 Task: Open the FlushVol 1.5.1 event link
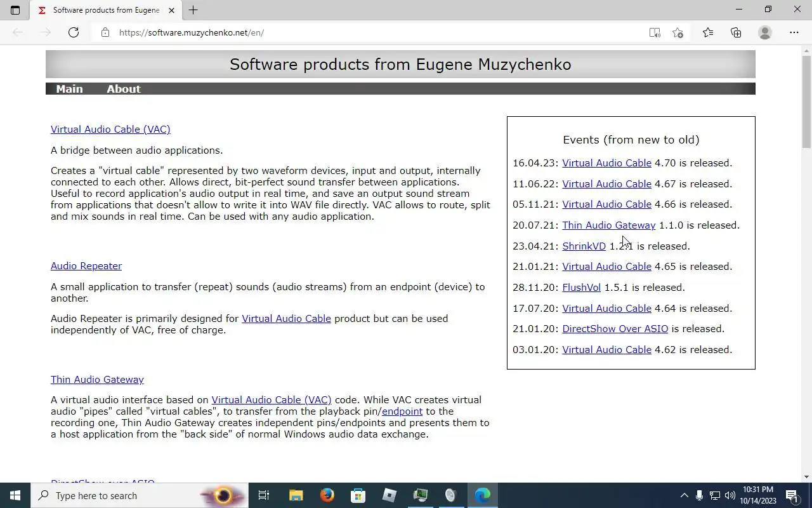point(581,288)
